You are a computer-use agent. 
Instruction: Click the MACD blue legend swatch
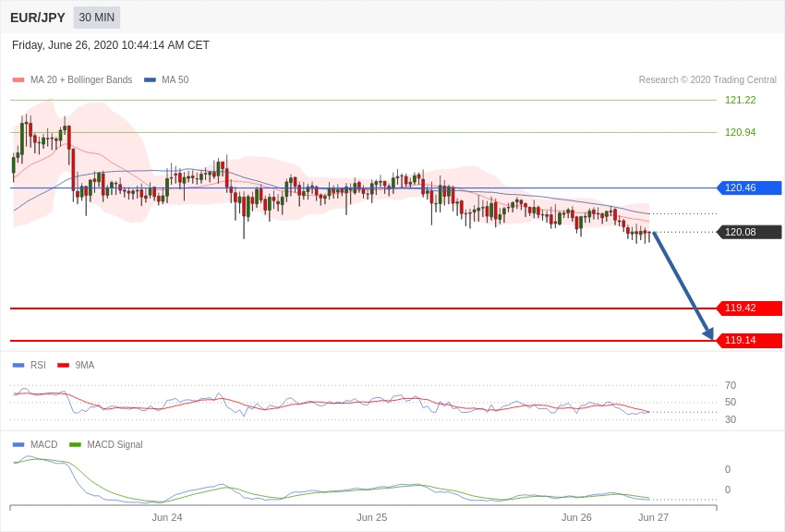point(18,444)
